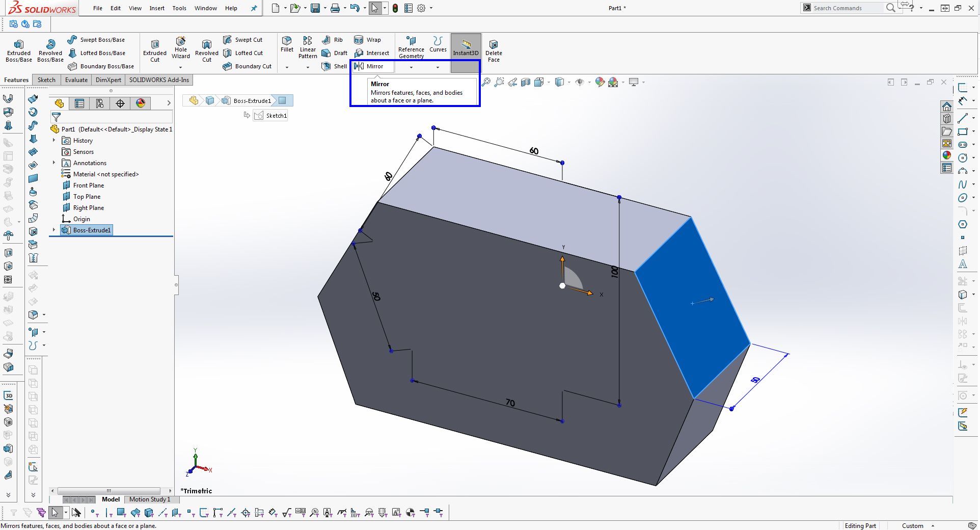This screenshot has width=980, height=530.
Task: Open the Insert menu
Action: tap(157, 8)
